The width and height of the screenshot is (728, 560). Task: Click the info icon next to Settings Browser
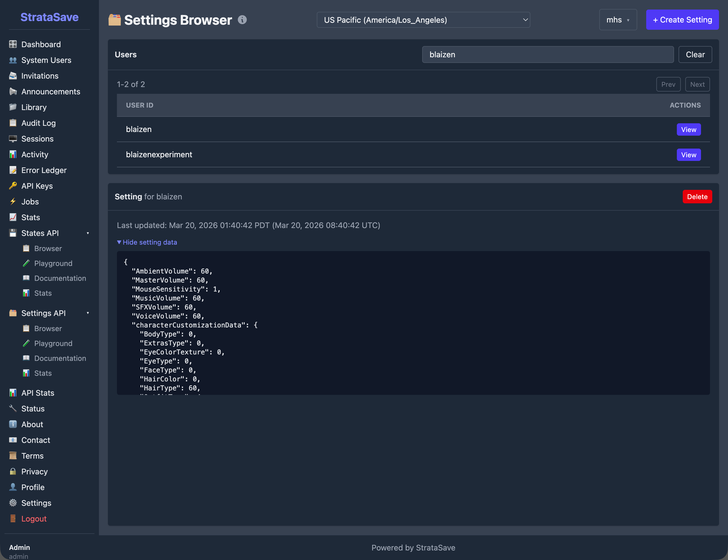(242, 20)
